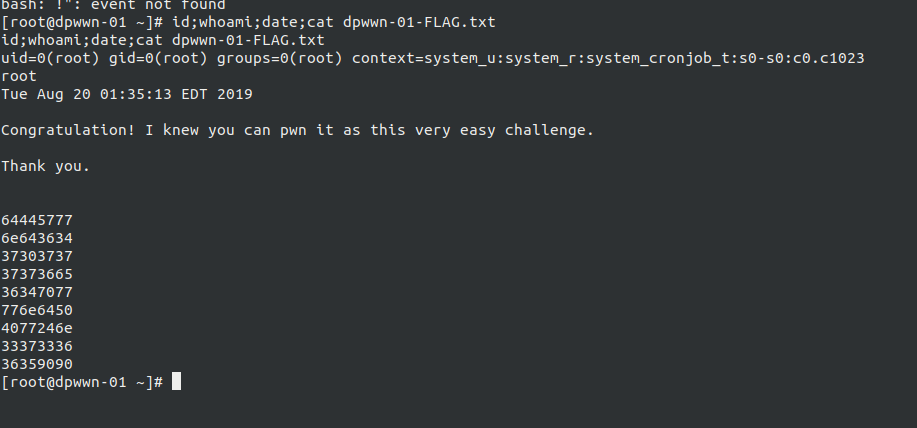Viewport: 917px width, 428px height.
Task: Click the hex line 36359090
Action: [x=37, y=364]
